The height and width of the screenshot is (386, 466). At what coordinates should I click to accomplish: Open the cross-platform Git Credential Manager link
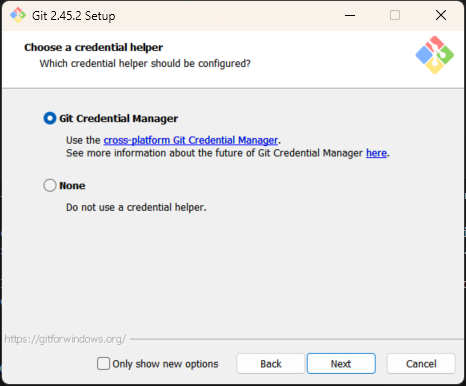tap(191, 140)
